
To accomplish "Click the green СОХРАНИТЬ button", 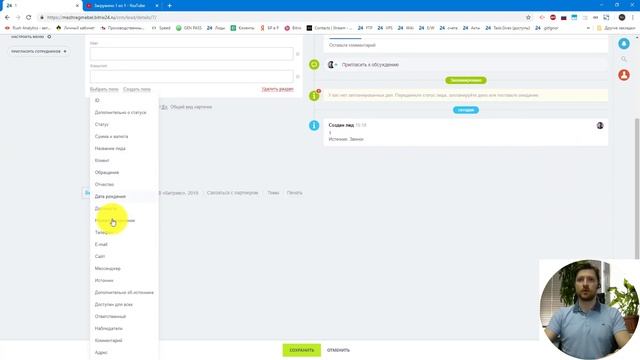I will 302,350.
